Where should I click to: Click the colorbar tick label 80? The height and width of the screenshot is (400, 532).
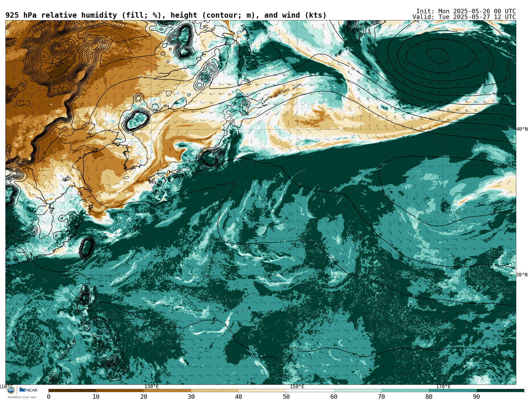point(429,397)
